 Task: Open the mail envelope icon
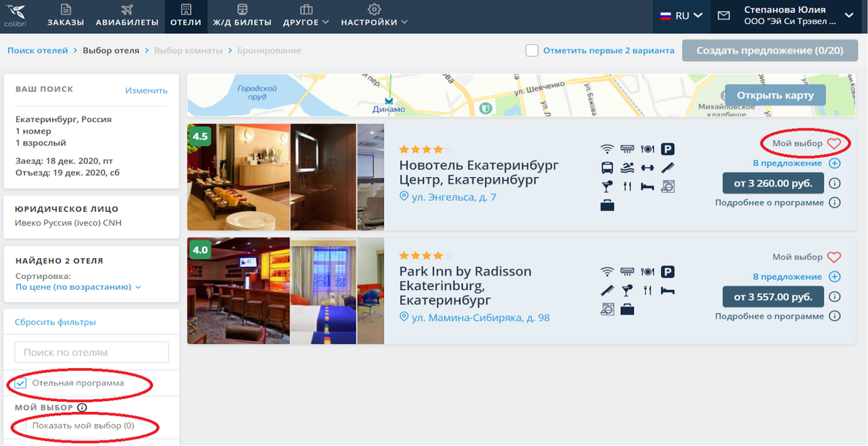click(x=723, y=15)
